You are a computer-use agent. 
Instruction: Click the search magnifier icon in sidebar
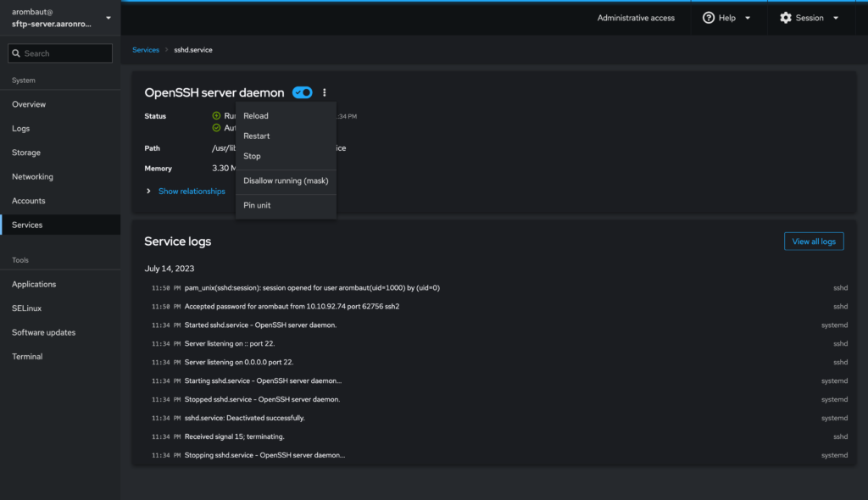pyautogui.click(x=16, y=53)
